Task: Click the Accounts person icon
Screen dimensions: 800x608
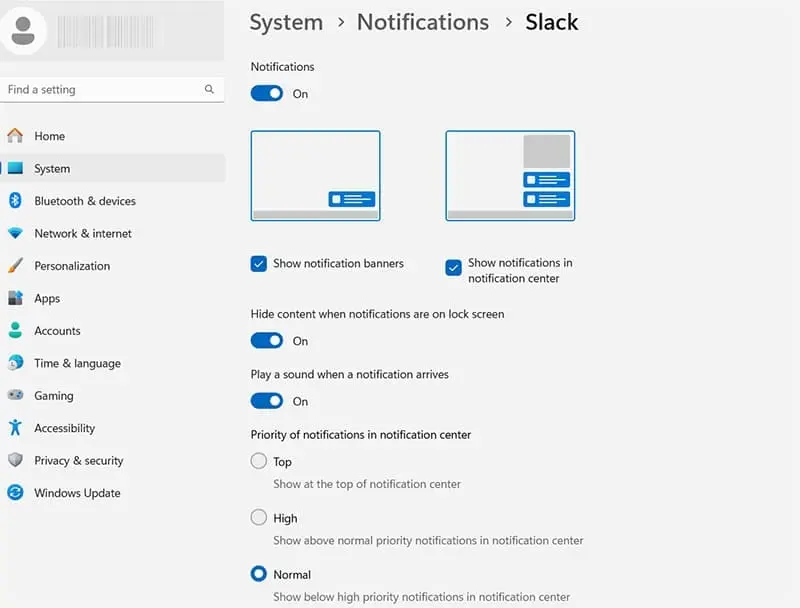Action: (15, 331)
